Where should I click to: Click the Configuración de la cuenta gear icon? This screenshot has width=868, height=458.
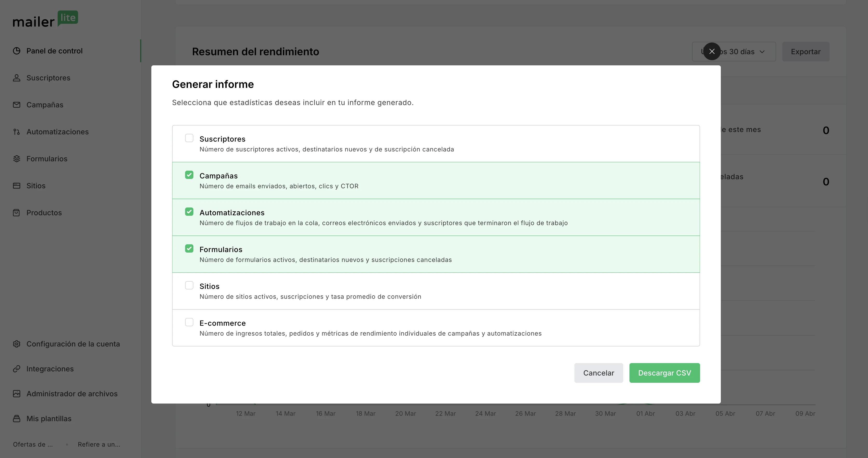(x=17, y=344)
